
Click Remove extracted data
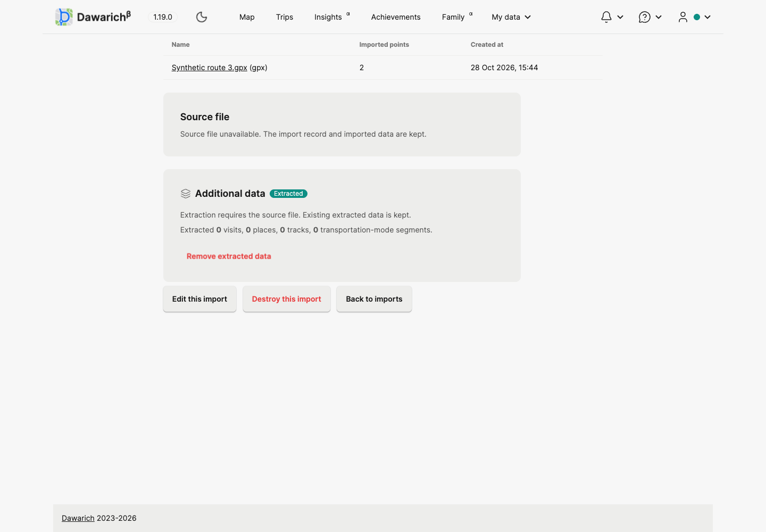coord(229,256)
